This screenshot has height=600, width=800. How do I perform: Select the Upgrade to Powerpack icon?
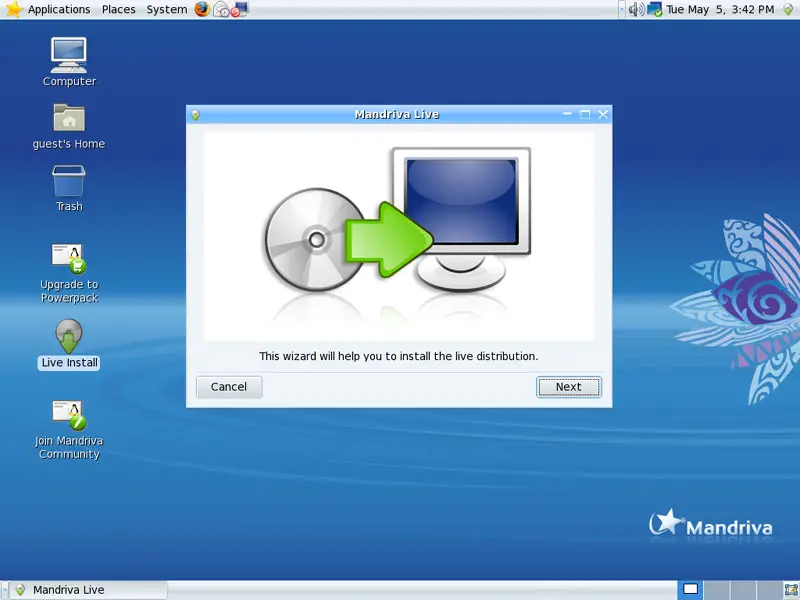69,273
